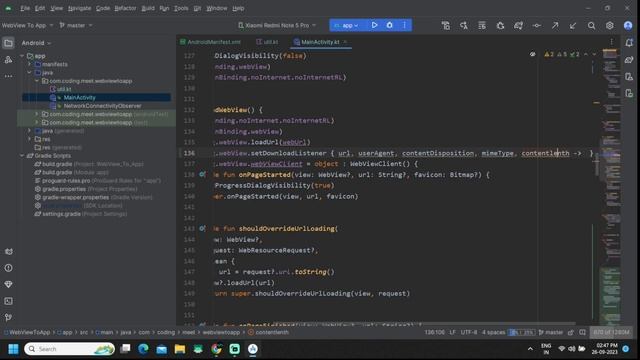Screen dimensions: 640x360
Task: Open more run actions three-dot menu
Action: point(404,25)
